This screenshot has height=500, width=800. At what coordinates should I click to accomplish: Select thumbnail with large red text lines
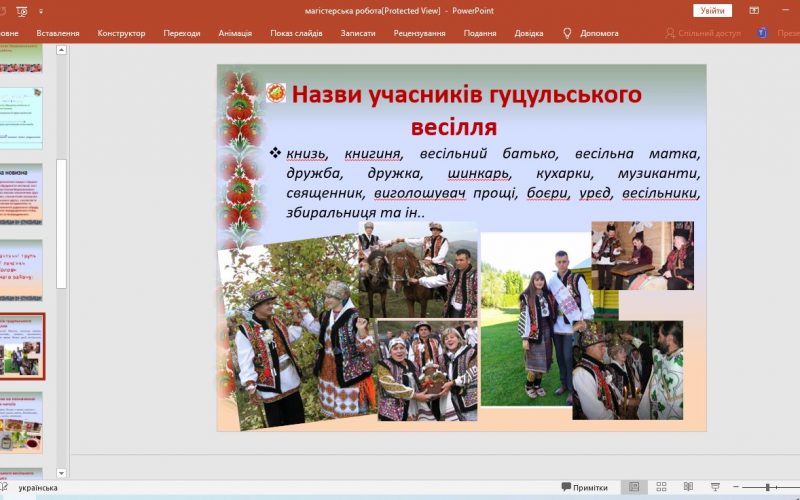pyautogui.click(x=21, y=270)
